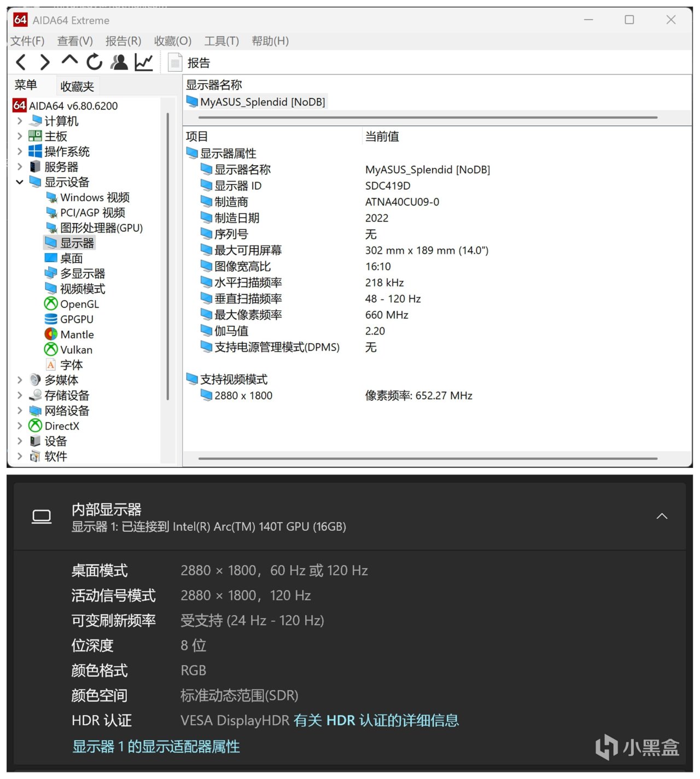Expand the DirectX tree node
The width and height of the screenshot is (700, 779).
pyautogui.click(x=20, y=426)
